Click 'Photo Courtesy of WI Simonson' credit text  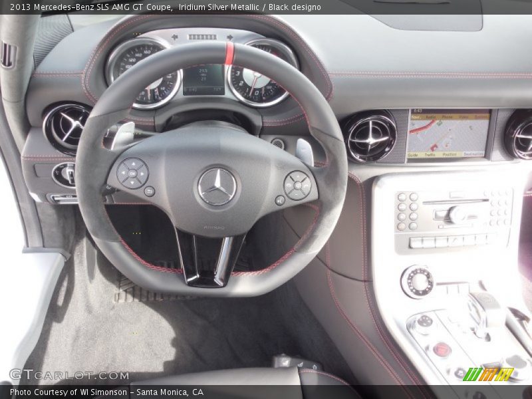[x=68, y=392]
